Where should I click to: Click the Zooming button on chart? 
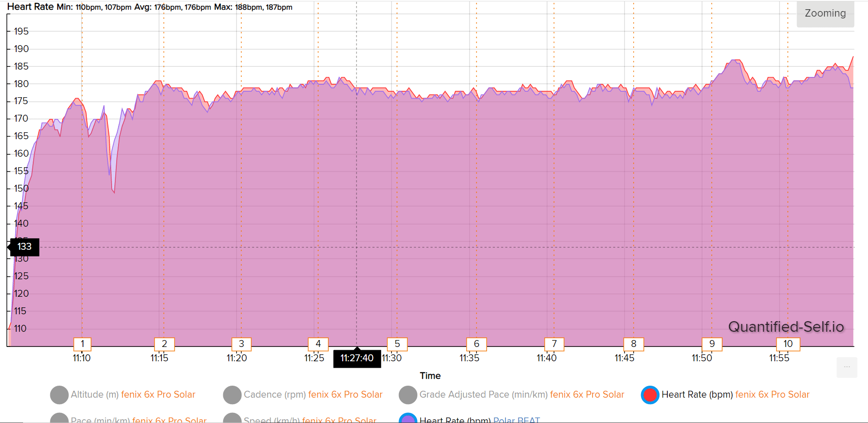(x=825, y=13)
